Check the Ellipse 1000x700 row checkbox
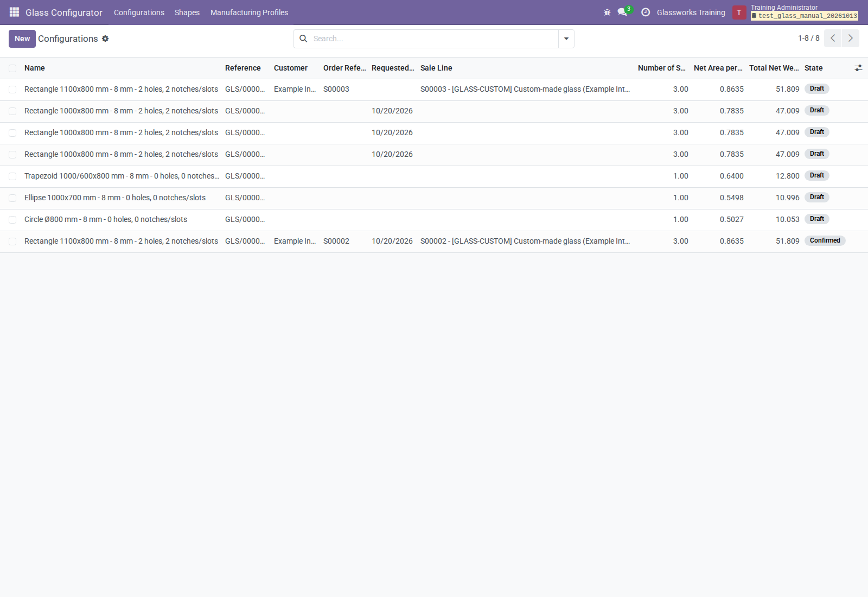The height and width of the screenshot is (597, 868). click(12, 198)
